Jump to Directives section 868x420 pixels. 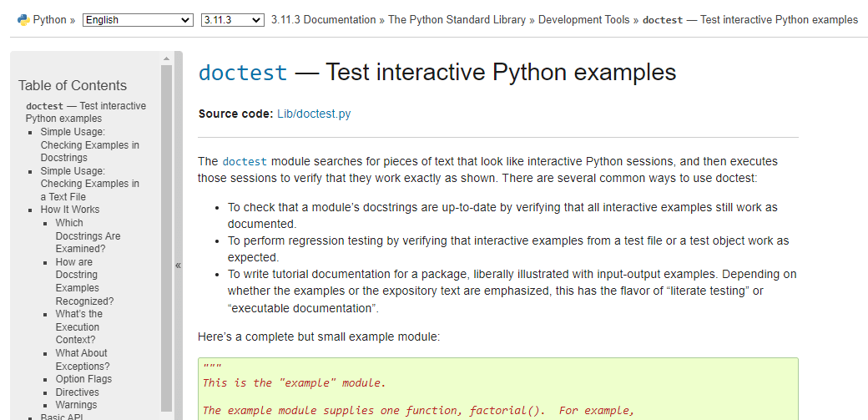pyautogui.click(x=78, y=392)
